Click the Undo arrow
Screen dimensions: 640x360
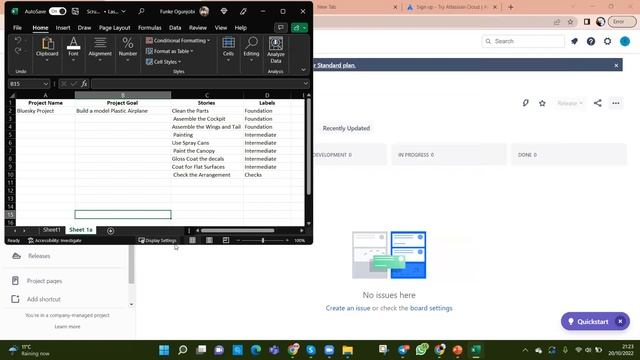[x=18, y=40]
